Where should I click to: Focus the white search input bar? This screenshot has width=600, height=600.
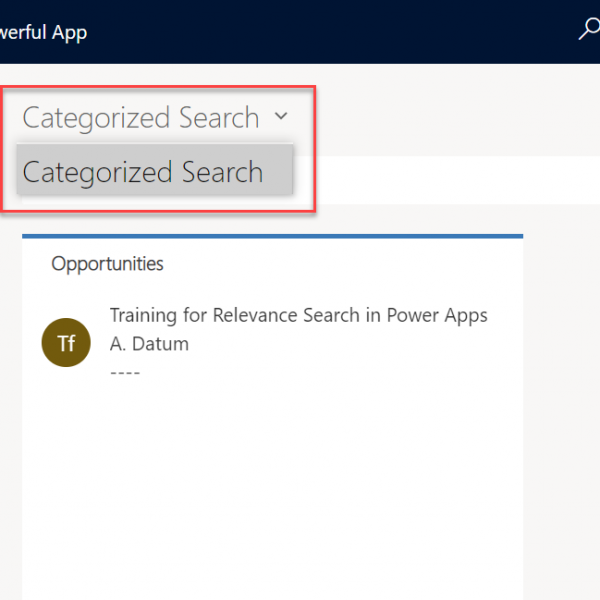tap(446, 180)
